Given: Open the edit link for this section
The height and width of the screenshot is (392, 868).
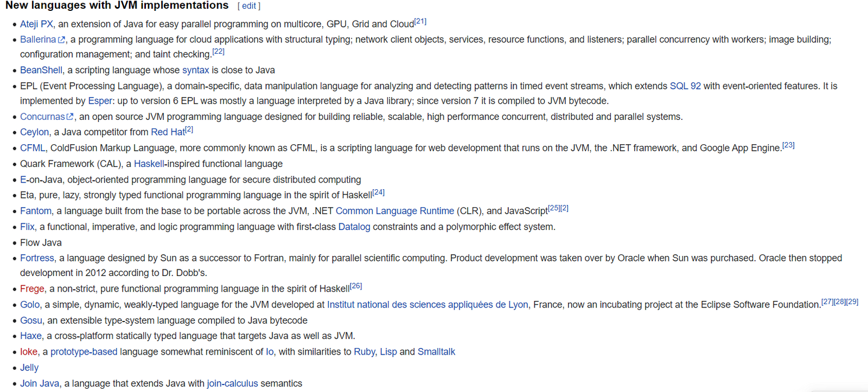Looking at the screenshot, I should [249, 6].
